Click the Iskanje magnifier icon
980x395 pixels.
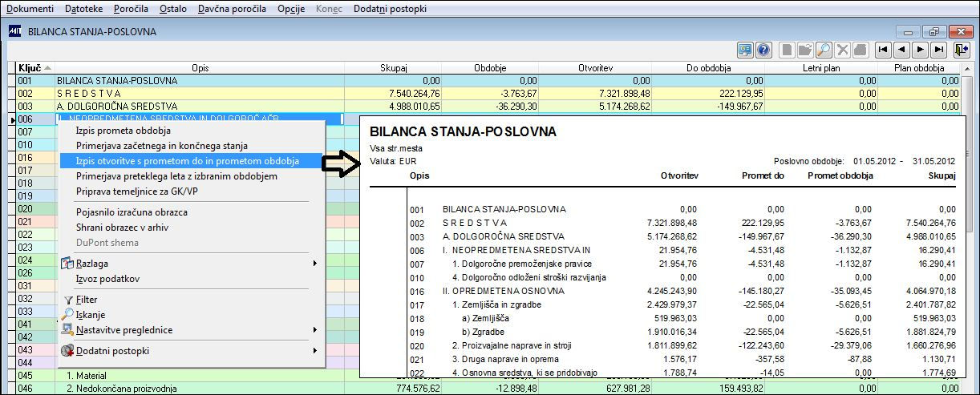click(68, 315)
